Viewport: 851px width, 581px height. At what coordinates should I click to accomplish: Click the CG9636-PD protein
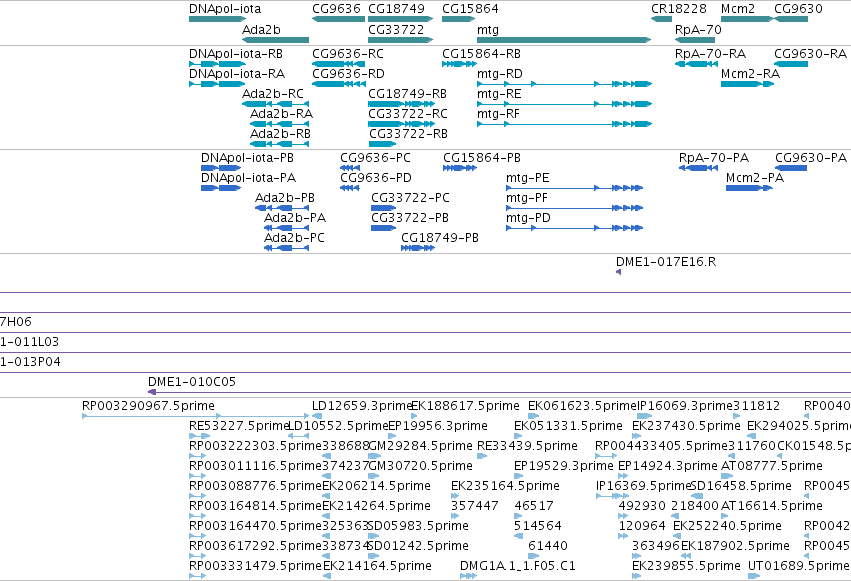350,188
